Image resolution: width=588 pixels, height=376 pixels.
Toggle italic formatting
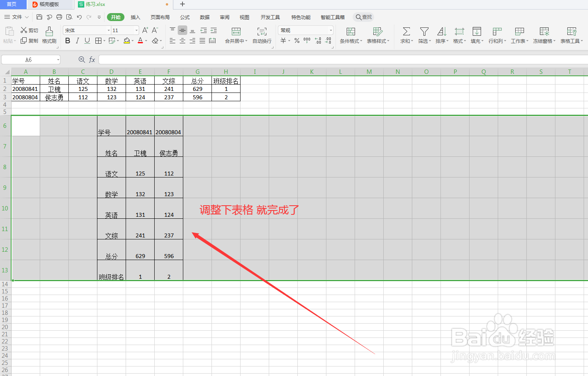(x=77, y=40)
